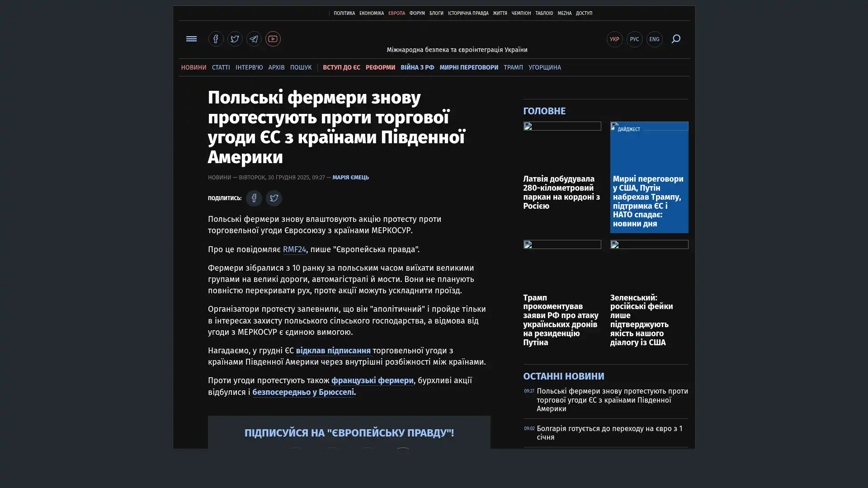868x488 pixels.
Task: Open the відклав підписання link
Action: pos(333,351)
